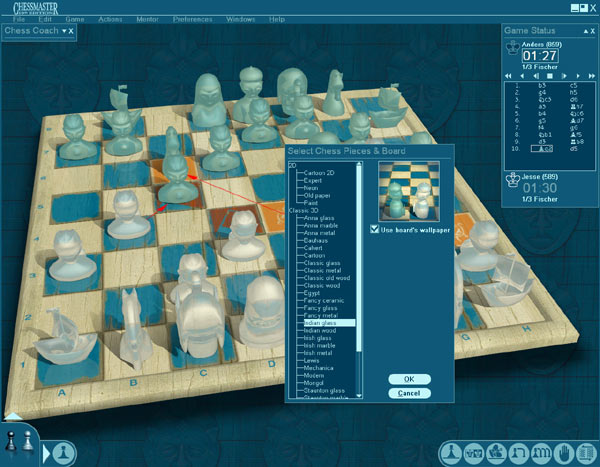Collapse the Game Status panel with its triangle
Screen dimensions: 600x467
[x=585, y=31]
